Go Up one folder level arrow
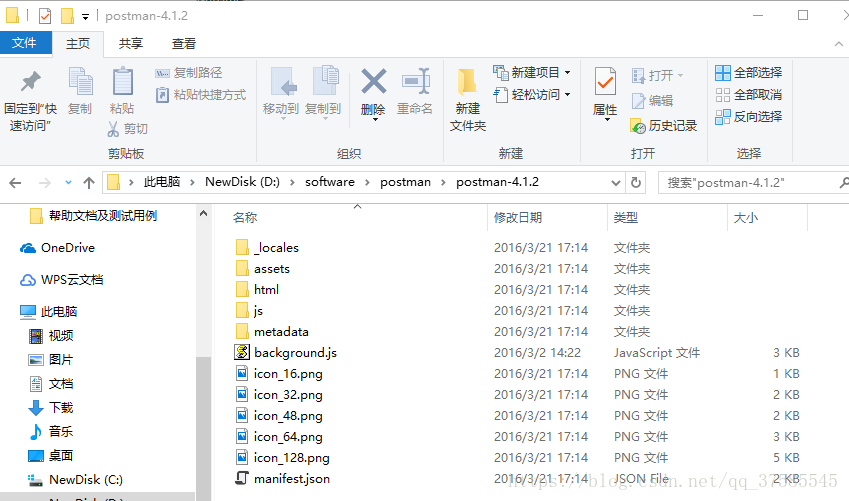Screen dimensions: 849x501 89,183
